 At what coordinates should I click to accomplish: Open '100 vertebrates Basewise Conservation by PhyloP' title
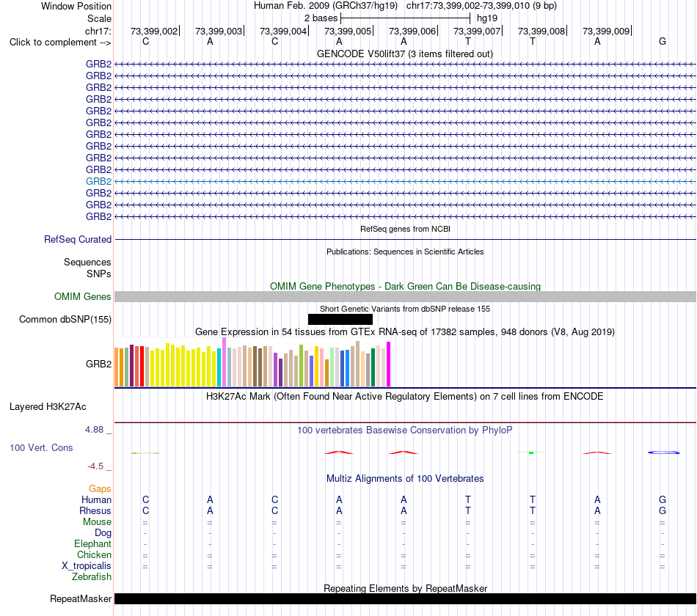tap(405, 430)
